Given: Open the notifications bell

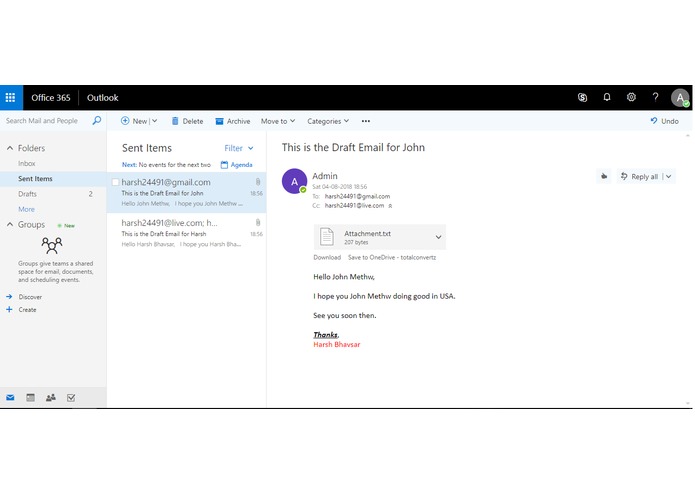Looking at the screenshot, I should coord(607,97).
